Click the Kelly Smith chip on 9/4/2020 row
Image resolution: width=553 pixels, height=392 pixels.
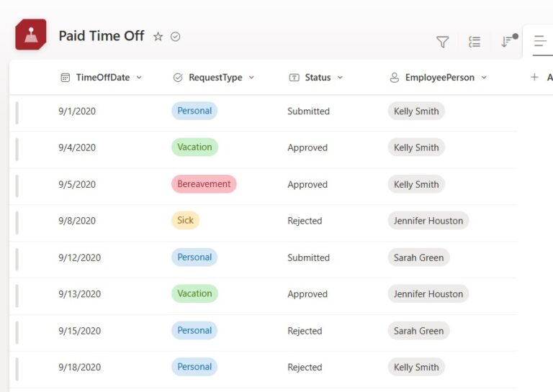416,147
